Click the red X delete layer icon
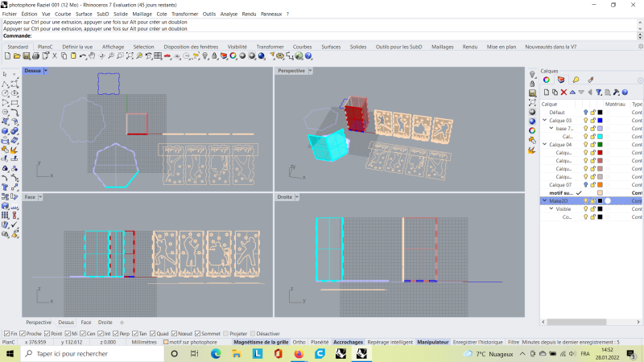This screenshot has height=362, width=644. point(563,93)
